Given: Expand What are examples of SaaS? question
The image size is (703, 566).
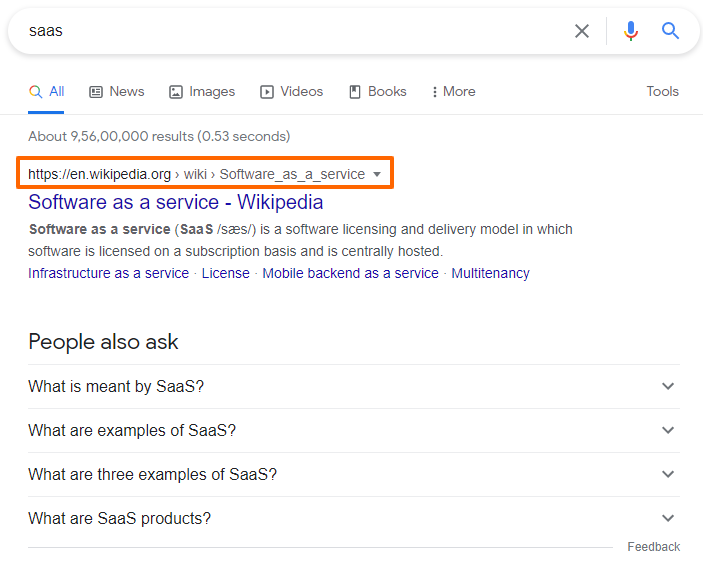Looking at the screenshot, I should tap(354, 430).
